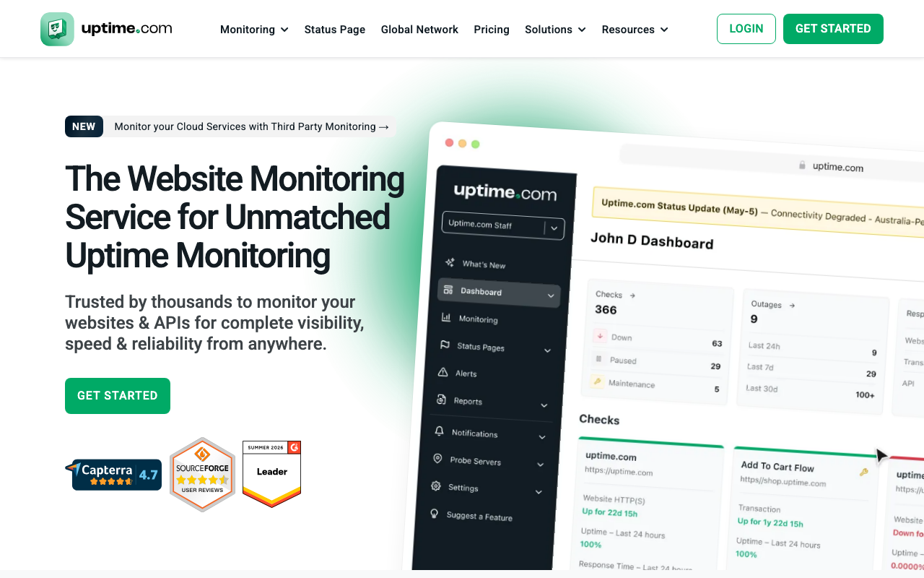Click the Probe Servers location pin icon
The image size is (924, 578).
coord(437,459)
